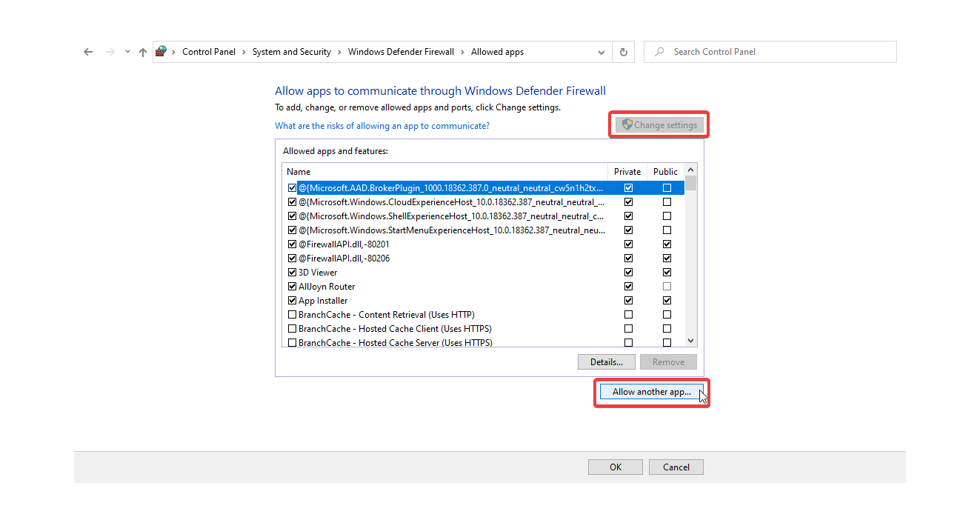Uncheck the StartMenuExperienceHost checkbox
Screen dimensions: 980x520
292,230
